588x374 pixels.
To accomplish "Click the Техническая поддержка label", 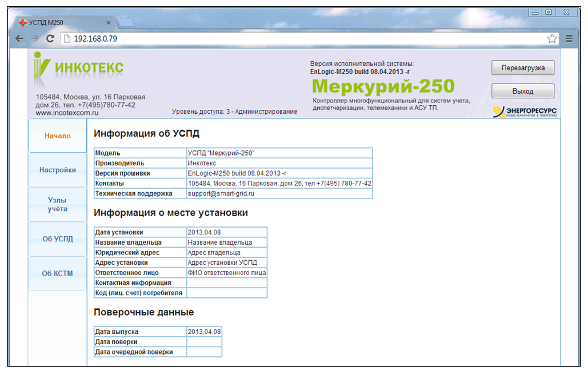I will point(134,193).
